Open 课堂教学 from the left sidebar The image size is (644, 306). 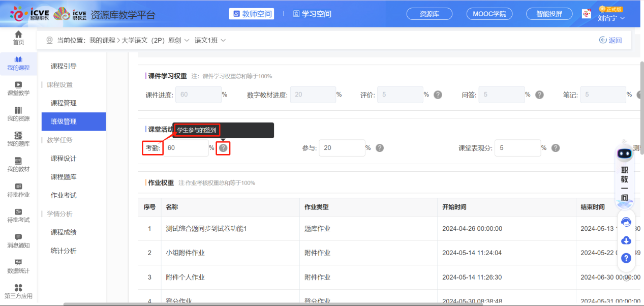[x=18, y=88]
